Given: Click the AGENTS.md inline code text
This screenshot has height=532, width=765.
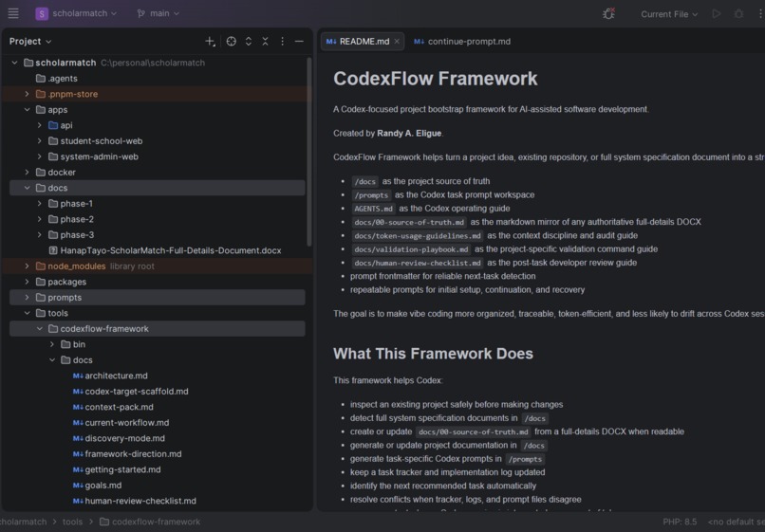Looking at the screenshot, I should click(x=373, y=209).
